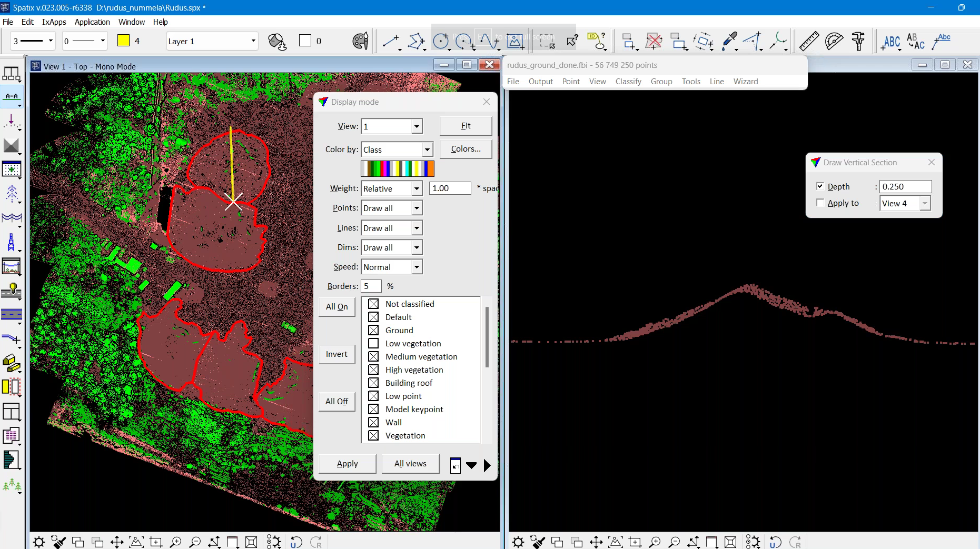Select the ABC place text tool
This screenshot has width=980, height=549.
point(891,42)
